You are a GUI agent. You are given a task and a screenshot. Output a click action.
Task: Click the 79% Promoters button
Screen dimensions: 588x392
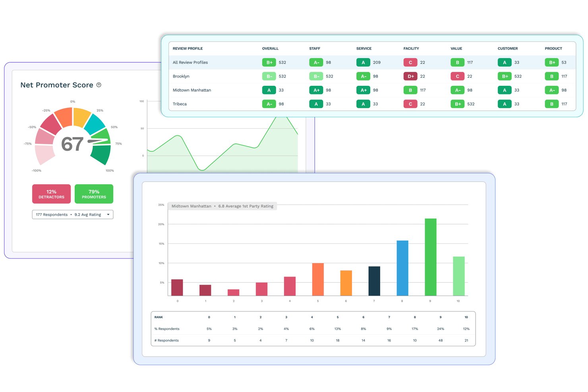94,194
